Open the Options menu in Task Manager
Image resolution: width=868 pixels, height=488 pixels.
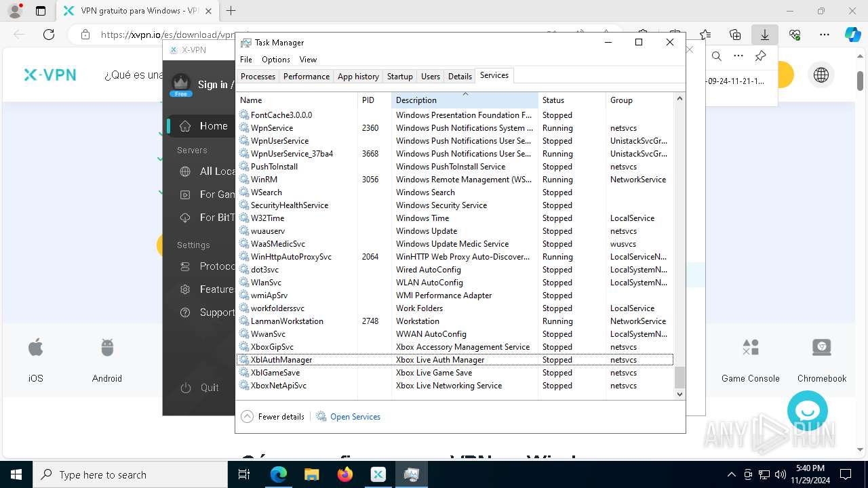click(275, 60)
